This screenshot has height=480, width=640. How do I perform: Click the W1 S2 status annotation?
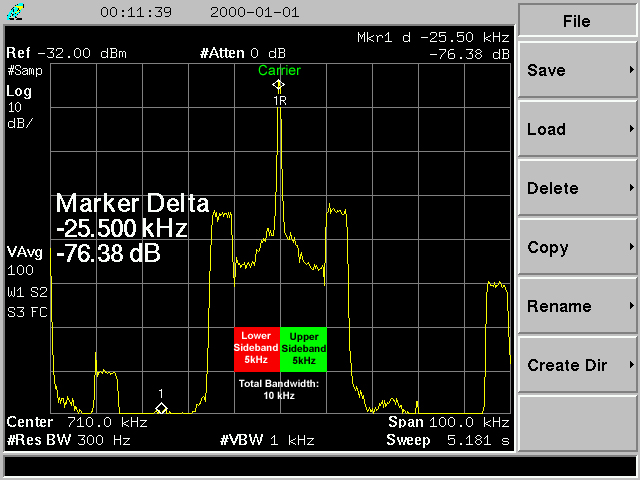tap(27, 292)
